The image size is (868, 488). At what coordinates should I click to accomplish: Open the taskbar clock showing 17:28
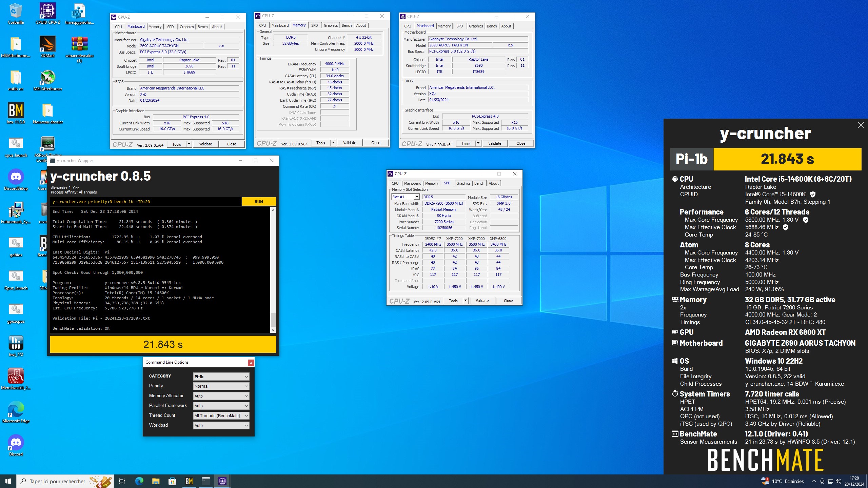854,481
